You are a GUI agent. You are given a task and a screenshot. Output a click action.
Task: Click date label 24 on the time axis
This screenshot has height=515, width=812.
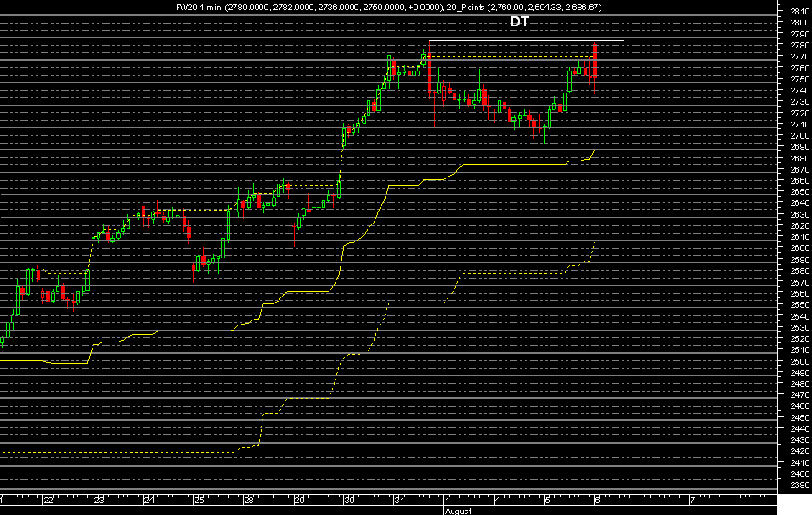[149, 500]
